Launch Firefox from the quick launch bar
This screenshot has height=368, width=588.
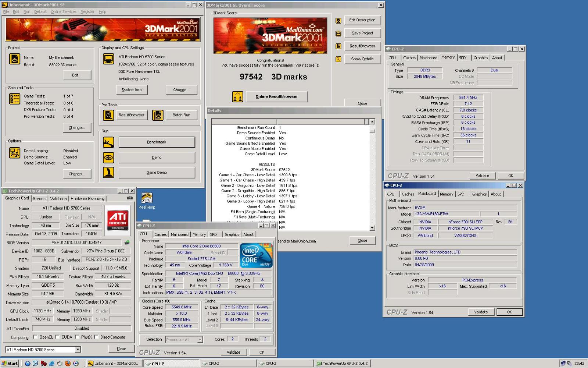68,364
